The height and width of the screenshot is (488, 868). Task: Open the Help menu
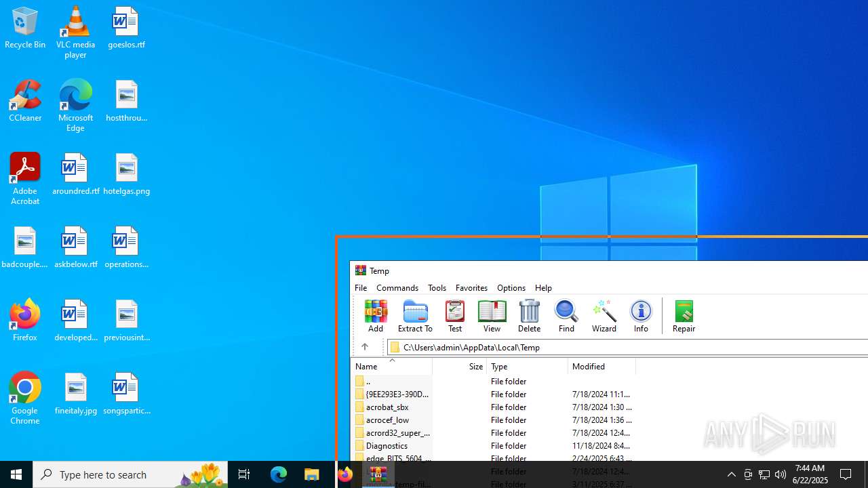point(543,287)
